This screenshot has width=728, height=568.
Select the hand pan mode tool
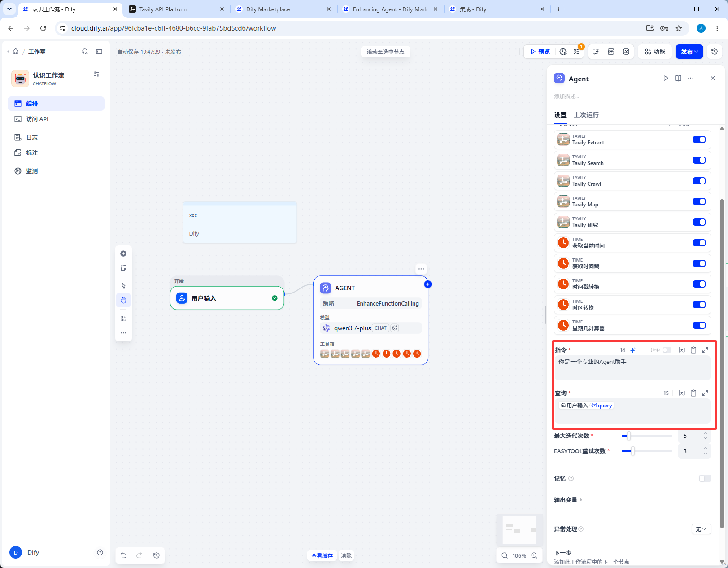click(123, 300)
